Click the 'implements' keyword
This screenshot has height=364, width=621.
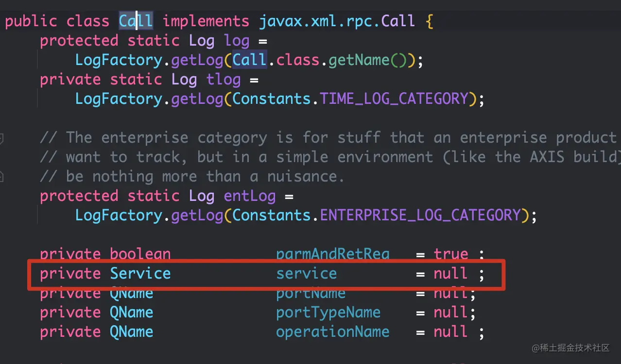[x=206, y=21]
